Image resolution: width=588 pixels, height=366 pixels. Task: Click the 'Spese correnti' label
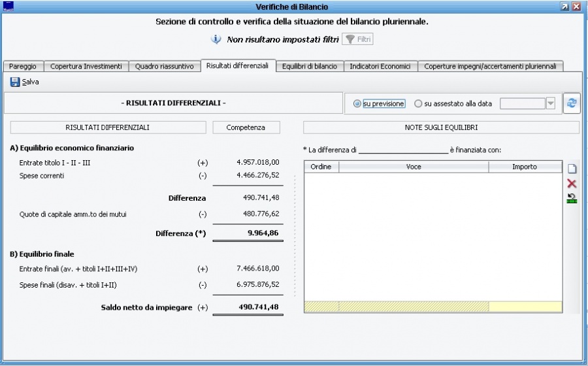[x=42, y=176]
